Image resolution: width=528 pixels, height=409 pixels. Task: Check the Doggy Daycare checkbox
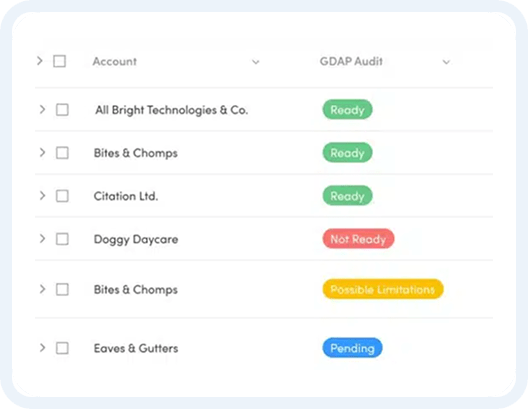pos(62,239)
